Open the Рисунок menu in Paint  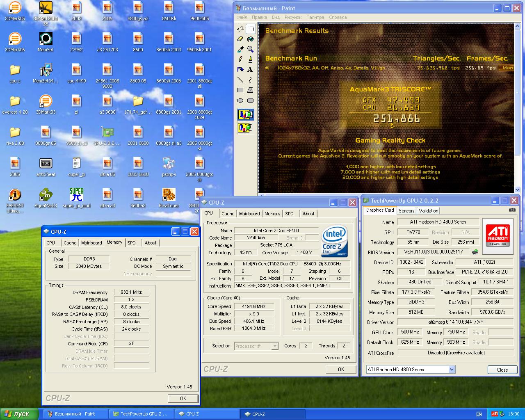293,17
